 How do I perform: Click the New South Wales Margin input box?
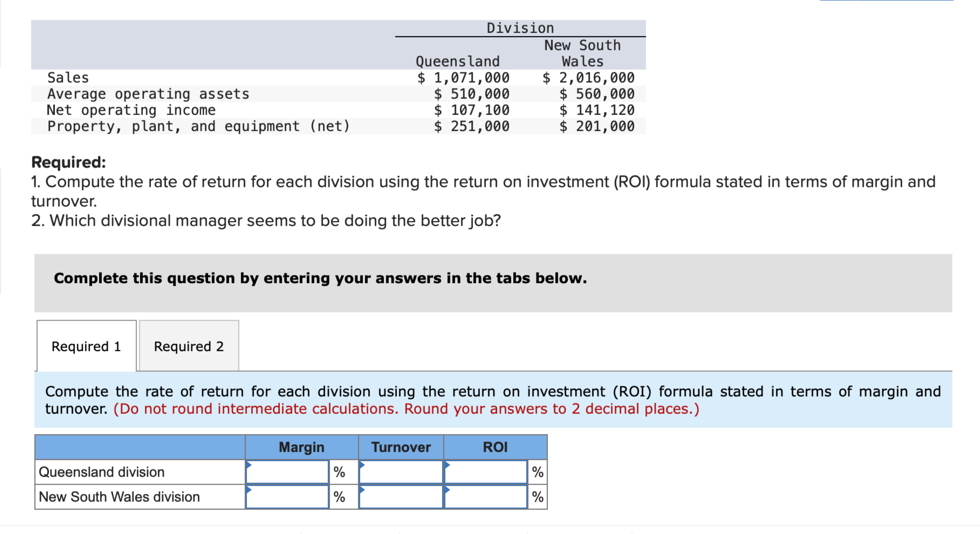287,497
